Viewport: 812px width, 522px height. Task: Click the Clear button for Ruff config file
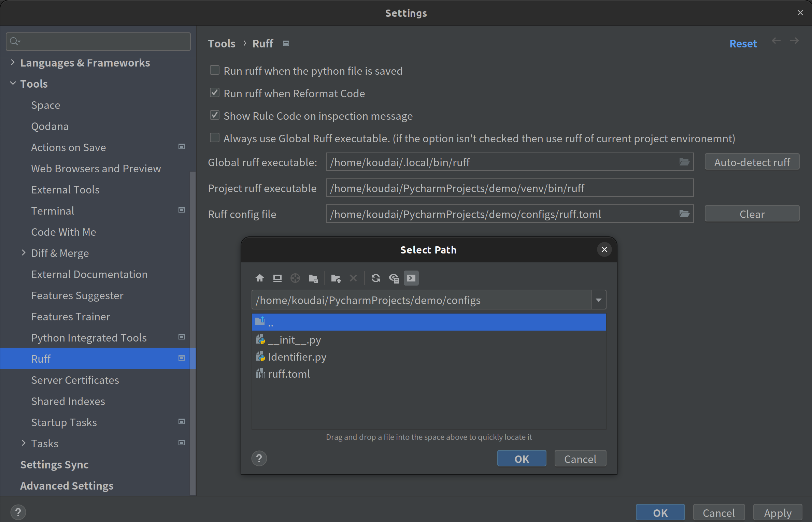point(752,214)
